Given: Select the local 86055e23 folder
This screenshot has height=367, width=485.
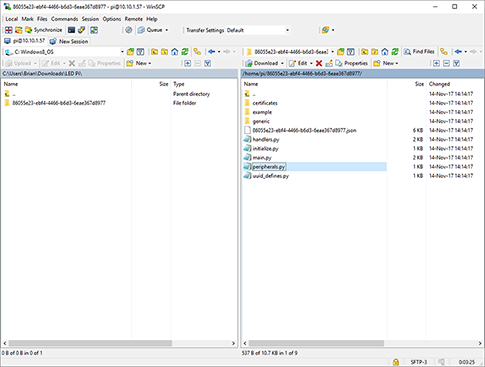Looking at the screenshot, I should (59, 103).
